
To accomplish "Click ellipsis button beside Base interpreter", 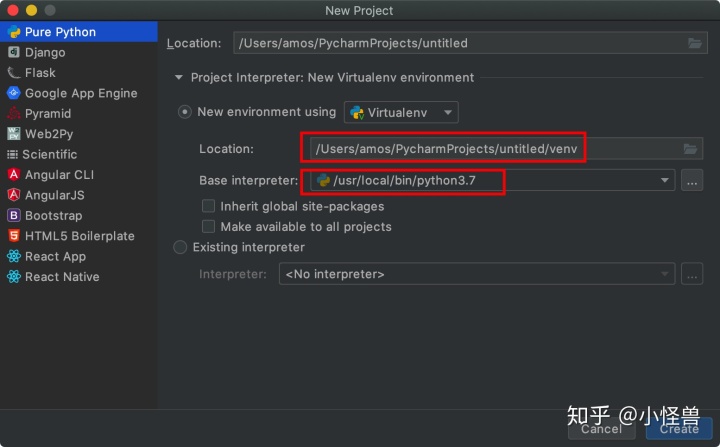I will 692,181.
